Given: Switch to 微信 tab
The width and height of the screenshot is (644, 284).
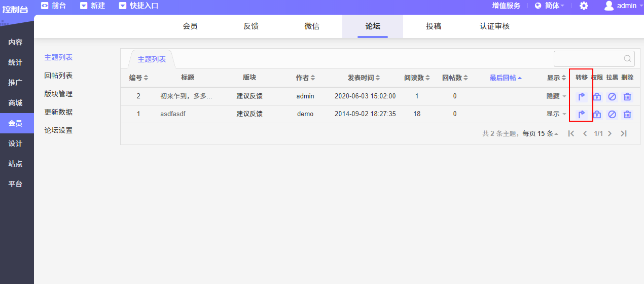Looking at the screenshot, I should (x=312, y=26).
